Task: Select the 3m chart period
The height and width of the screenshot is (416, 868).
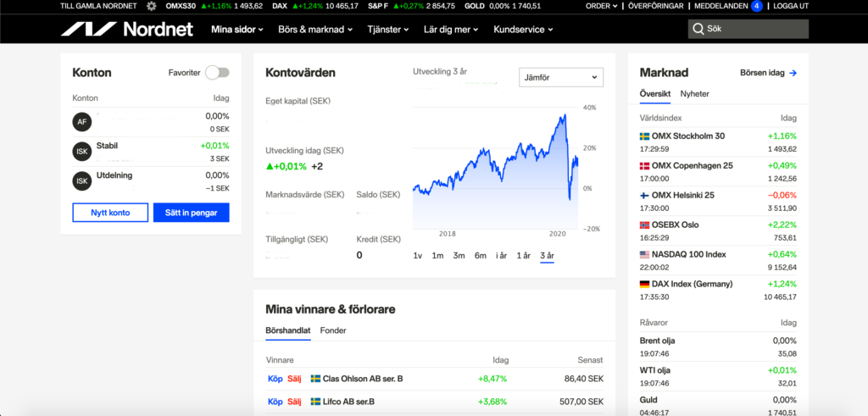Action: [459, 256]
